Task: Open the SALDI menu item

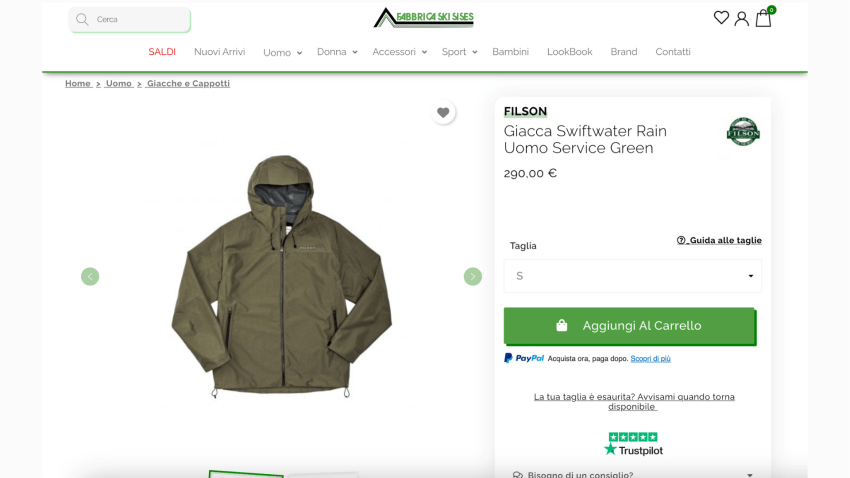Action: pyautogui.click(x=162, y=52)
